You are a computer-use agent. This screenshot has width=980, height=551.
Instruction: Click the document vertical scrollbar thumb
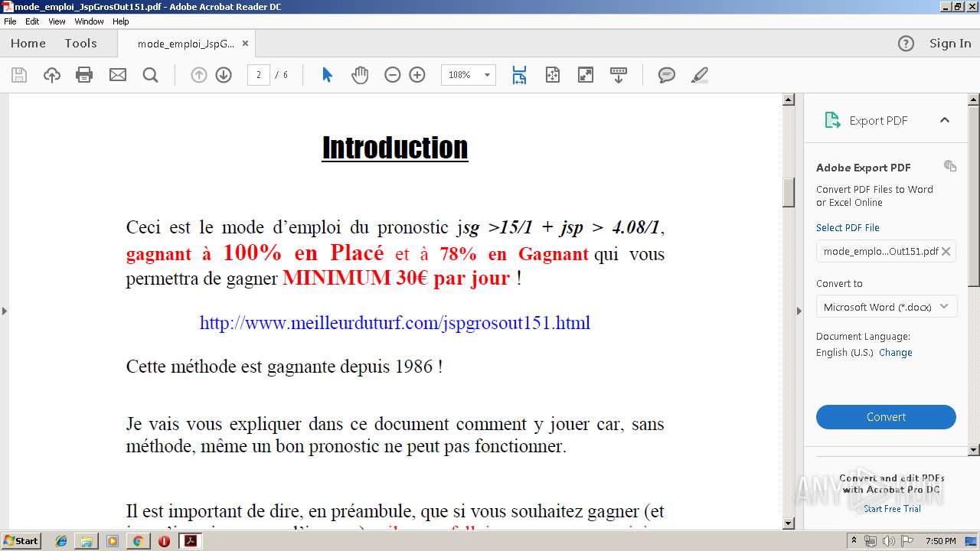pyautogui.click(x=789, y=192)
